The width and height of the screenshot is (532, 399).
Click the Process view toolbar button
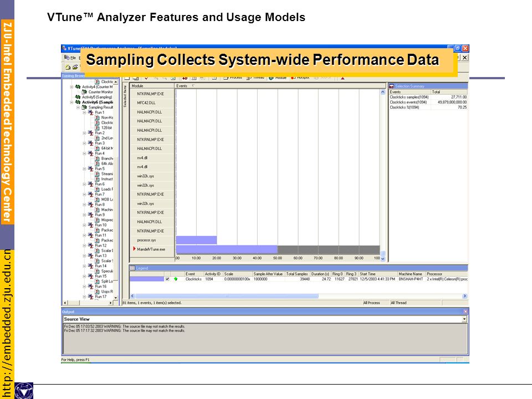tap(233, 78)
